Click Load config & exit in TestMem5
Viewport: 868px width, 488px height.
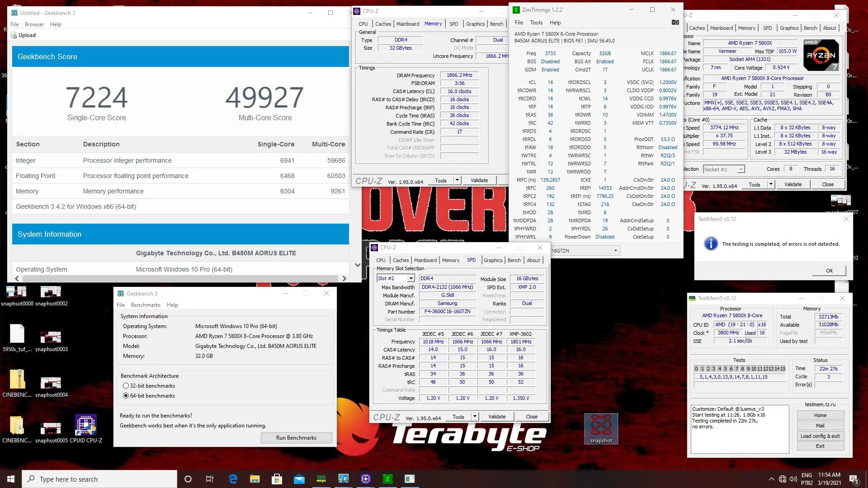[820, 436]
